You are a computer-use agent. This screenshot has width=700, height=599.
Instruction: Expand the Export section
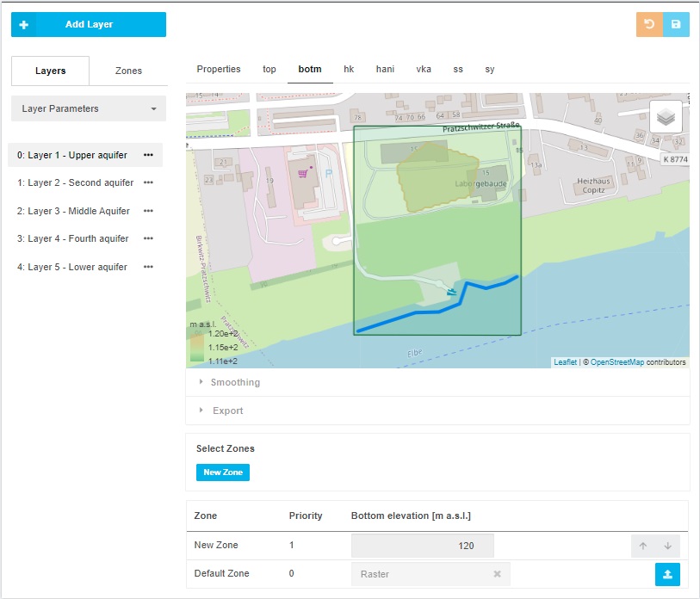[437, 411]
